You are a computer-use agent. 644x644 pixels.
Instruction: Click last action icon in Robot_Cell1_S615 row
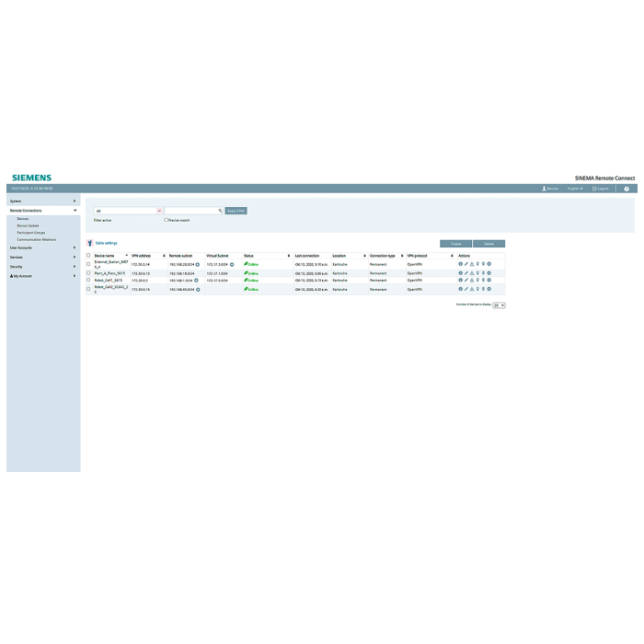click(489, 281)
